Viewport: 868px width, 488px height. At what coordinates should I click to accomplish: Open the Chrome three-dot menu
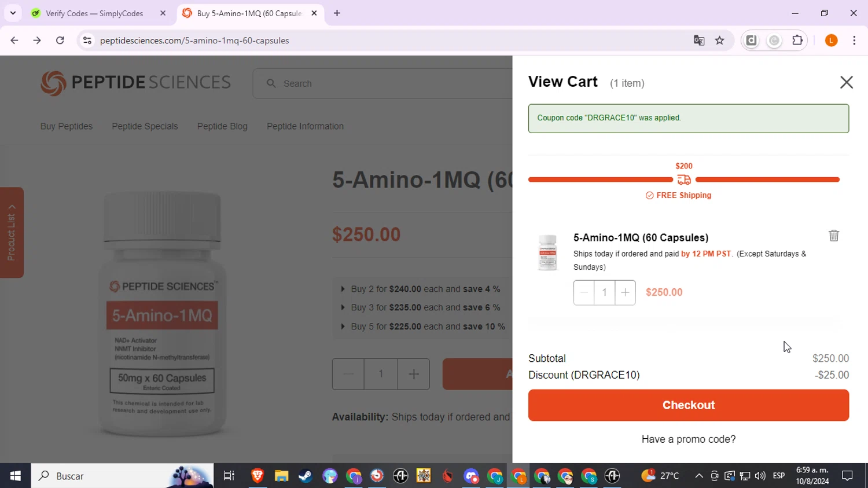[854, 41]
